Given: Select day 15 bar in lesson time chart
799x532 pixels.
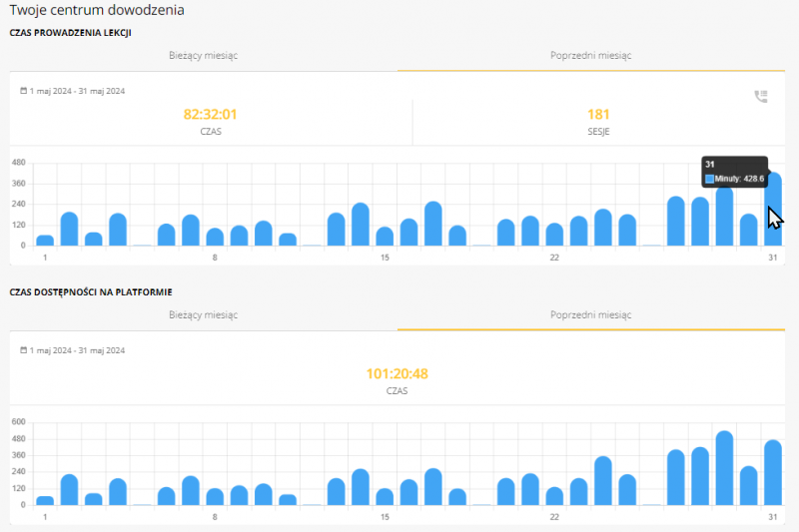Looking at the screenshot, I should coord(385,237).
